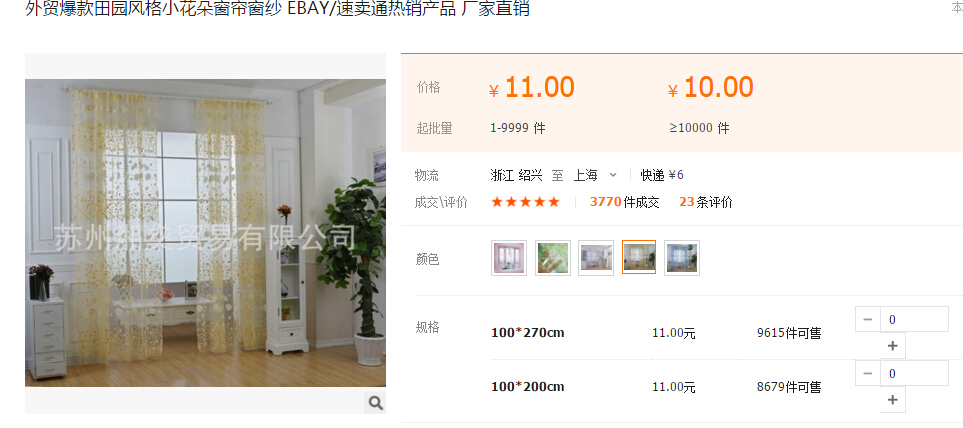Increase quantity for 100*270cm with plus
The height and width of the screenshot is (428, 963).
[893, 346]
